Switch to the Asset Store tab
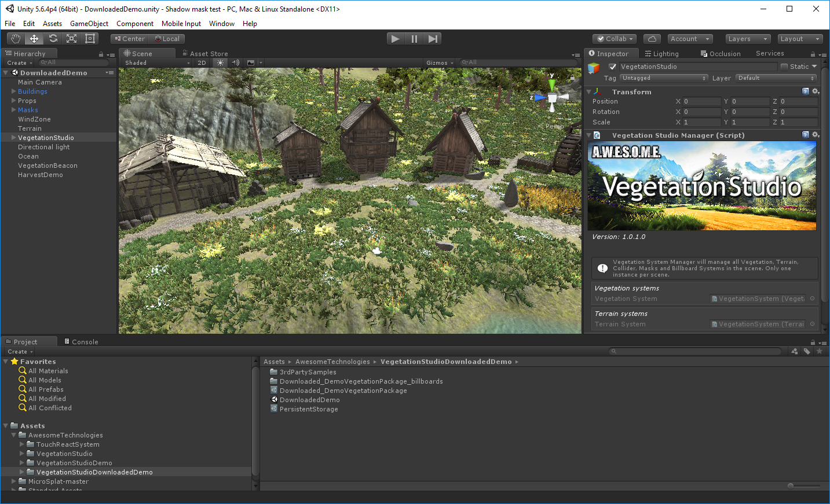Viewport: 830px width, 504px height. click(205, 54)
